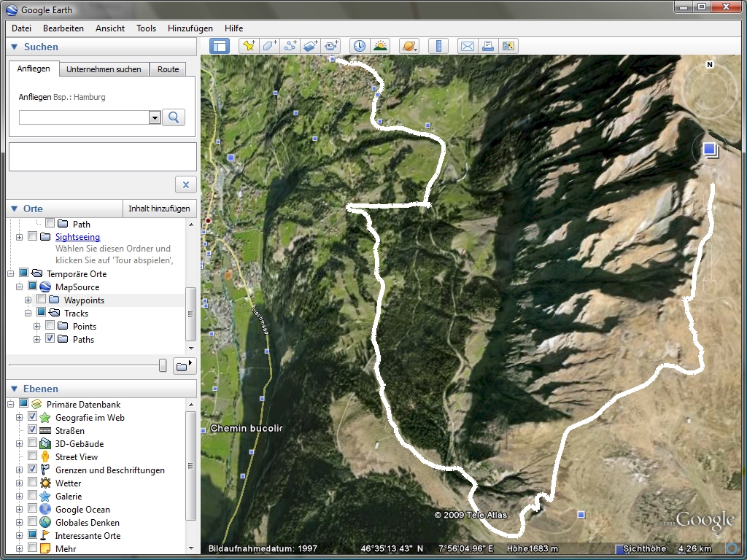
Task: Click the north N compass marker
Action: (709, 65)
